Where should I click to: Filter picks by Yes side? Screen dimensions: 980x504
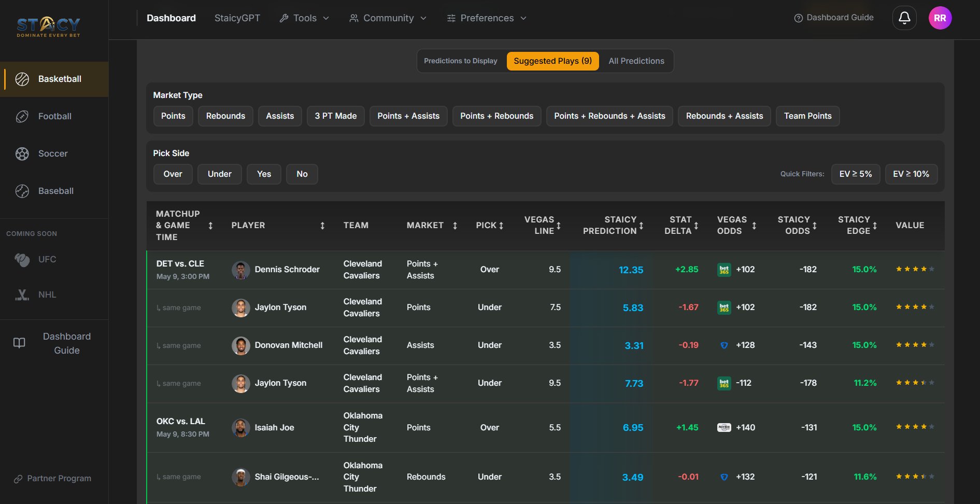pos(264,174)
